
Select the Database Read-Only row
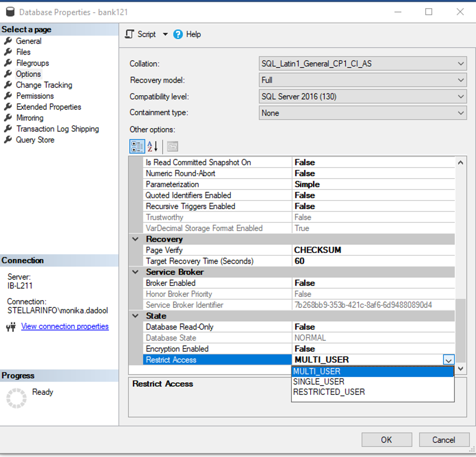[299, 327]
